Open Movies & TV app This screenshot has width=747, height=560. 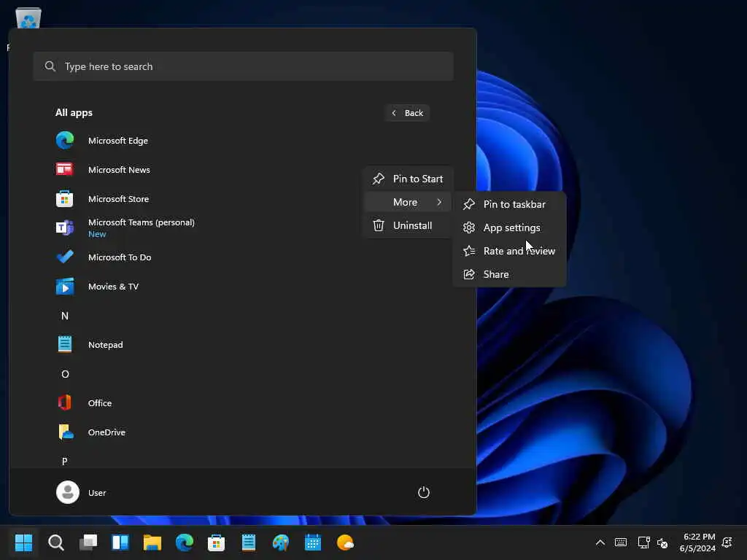pyautogui.click(x=242, y=286)
